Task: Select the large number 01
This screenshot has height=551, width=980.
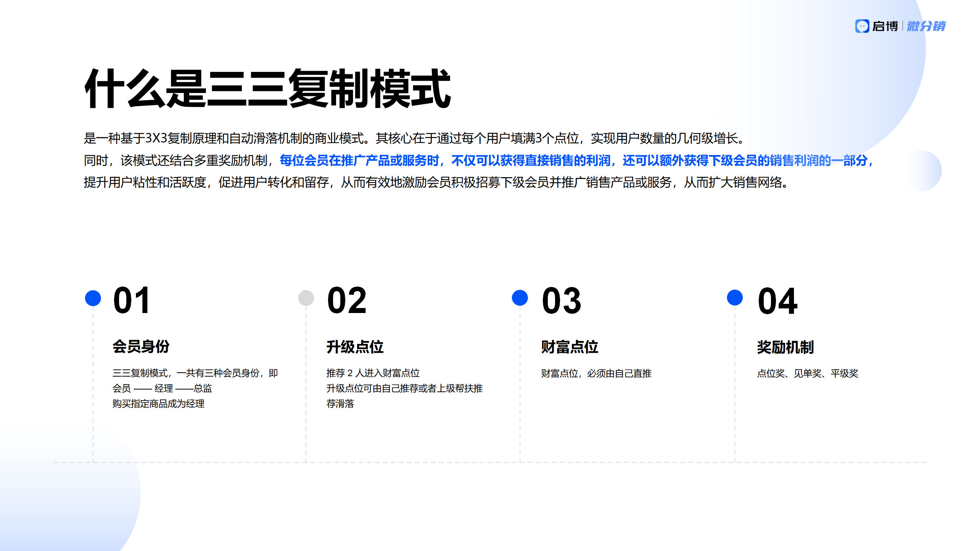Action: point(131,301)
